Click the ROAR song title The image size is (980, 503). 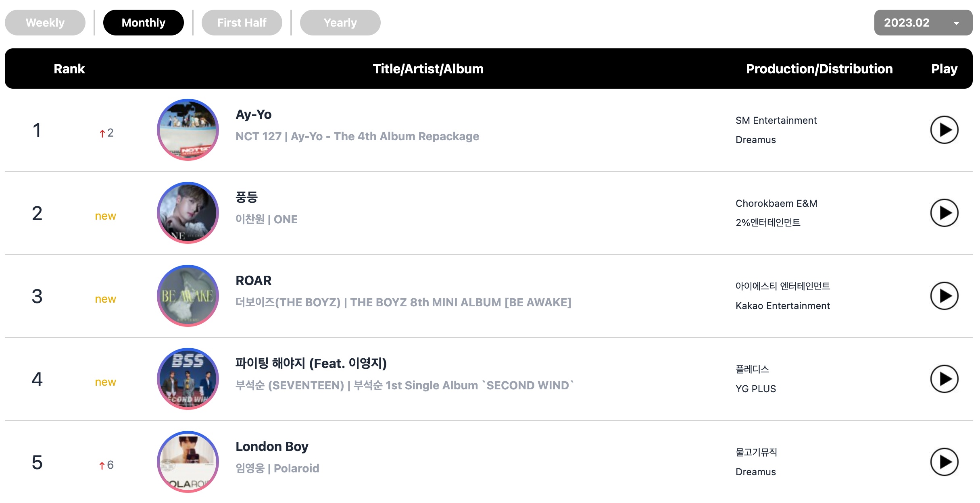254,281
